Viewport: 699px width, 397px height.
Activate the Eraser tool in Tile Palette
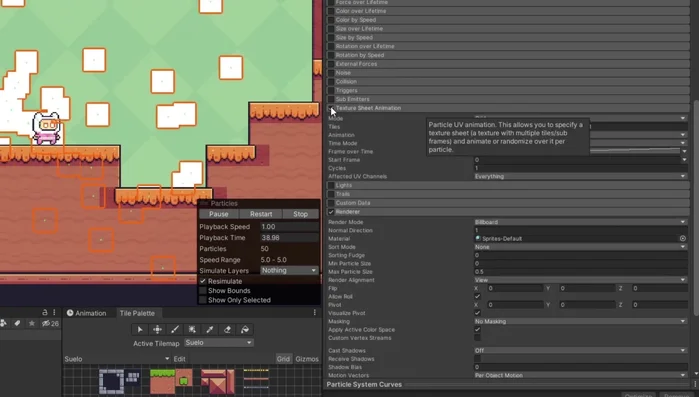227,329
